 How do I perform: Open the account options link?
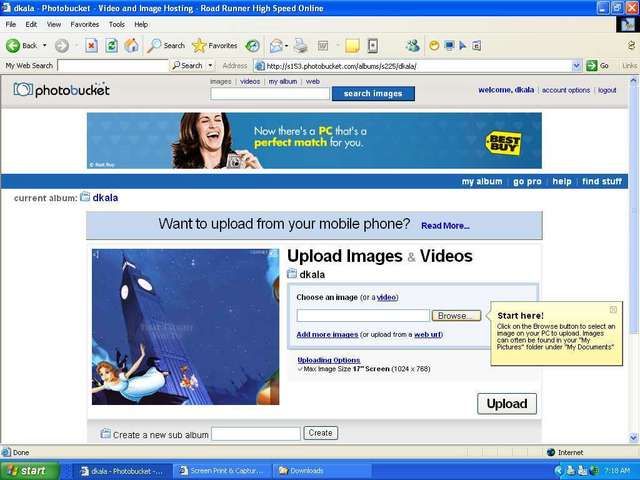coord(566,90)
